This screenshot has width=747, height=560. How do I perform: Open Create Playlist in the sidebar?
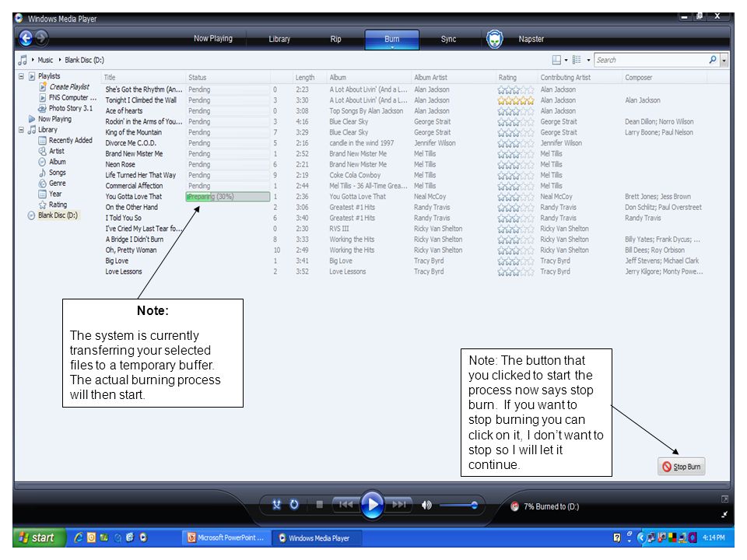click(x=69, y=86)
